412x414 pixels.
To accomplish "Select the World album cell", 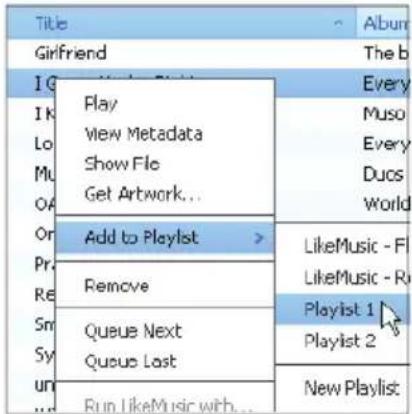I will 386,204.
